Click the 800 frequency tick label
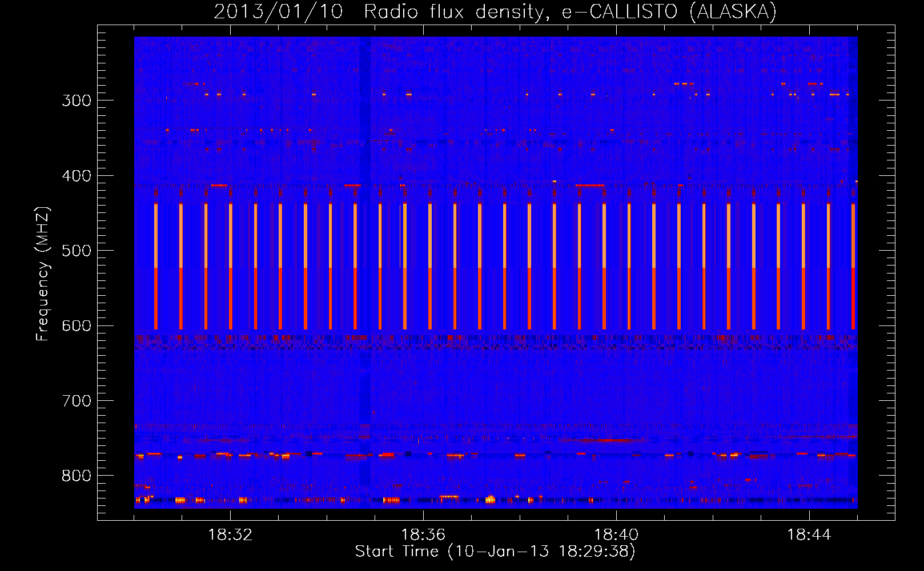 point(77,476)
